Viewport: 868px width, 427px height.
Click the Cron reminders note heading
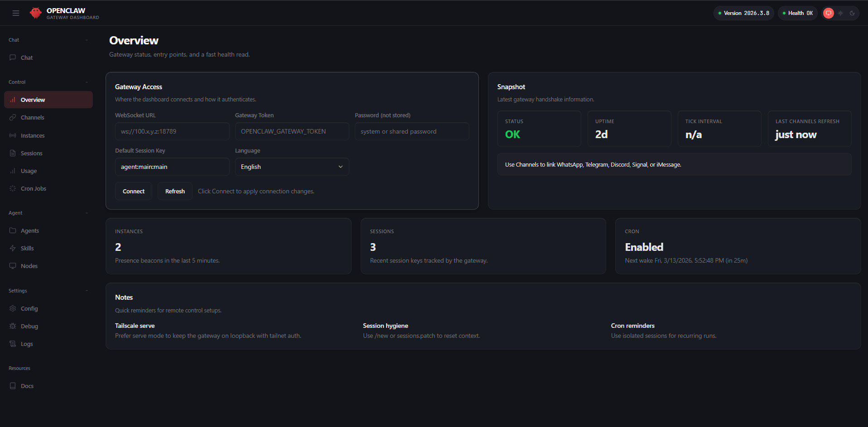coord(632,326)
